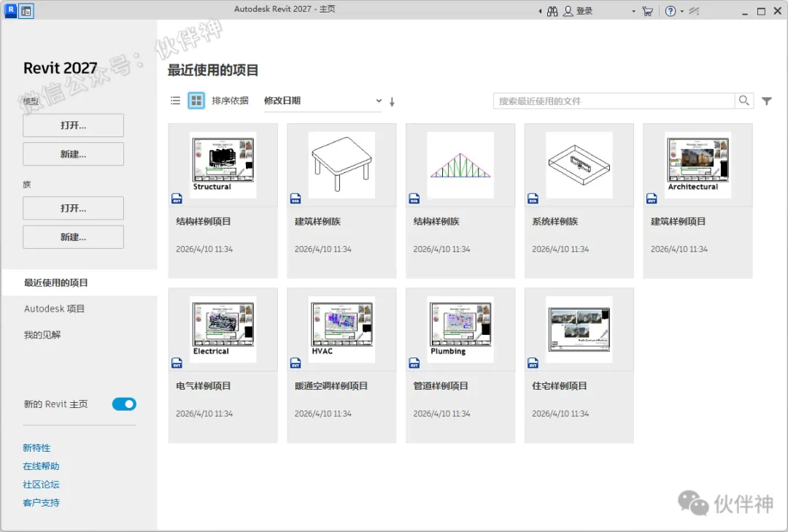Click the home page icon in title bar

tap(26, 11)
